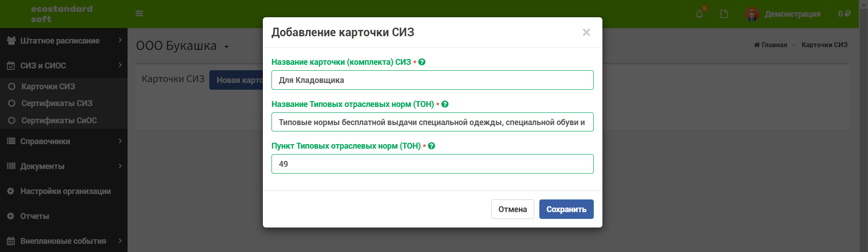Expand the Документы chevron
Image resolution: width=868 pixels, height=252 pixels.
(120, 166)
